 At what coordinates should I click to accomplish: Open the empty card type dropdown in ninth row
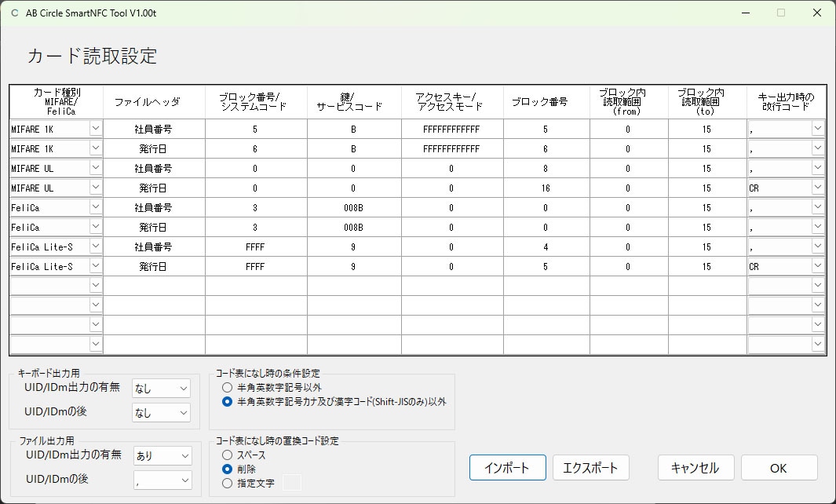(96, 286)
